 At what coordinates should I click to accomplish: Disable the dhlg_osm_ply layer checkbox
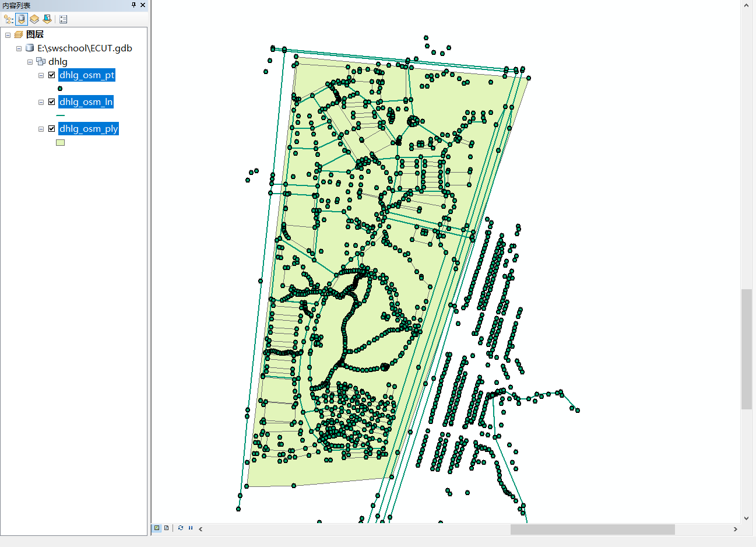(x=51, y=128)
